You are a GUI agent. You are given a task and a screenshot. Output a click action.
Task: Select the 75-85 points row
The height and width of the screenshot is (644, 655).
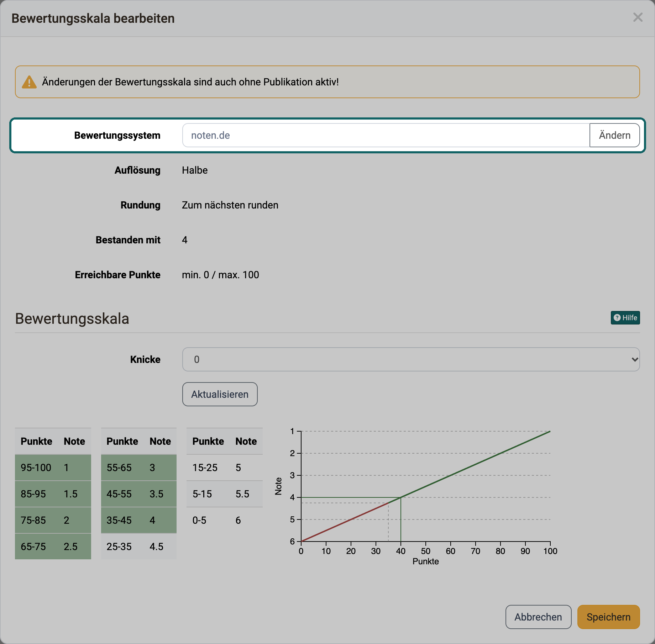tap(53, 520)
